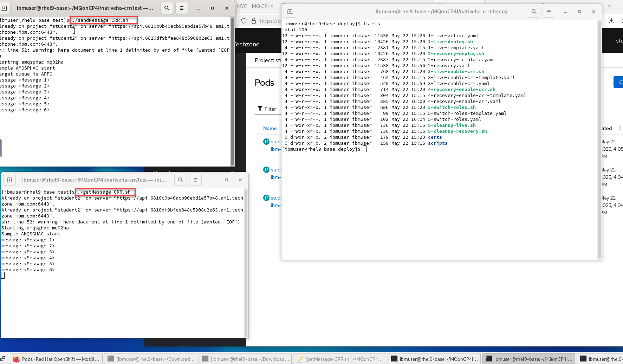Open search in the sendMessage terminal window
Viewport: 623px width, 364px height.
(x=167, y=8)
